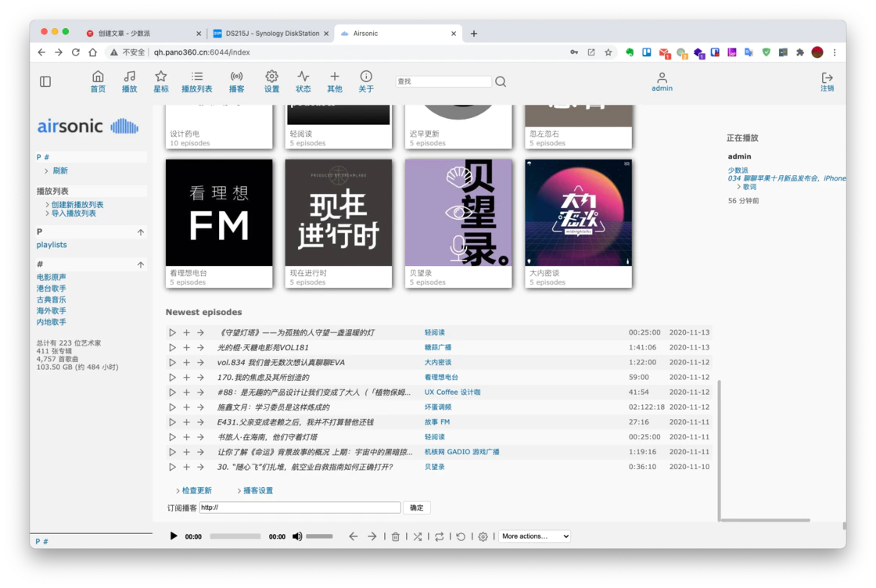Shuffle the play queue with the crossed-arrows icon

[x=418, y=536]
